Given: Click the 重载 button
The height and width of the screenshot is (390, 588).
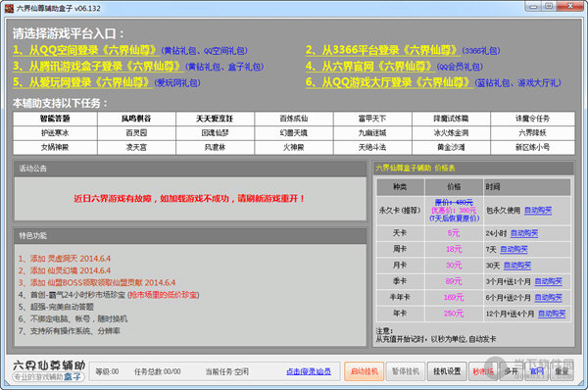Looking at the screenshot, I should click(562, 371).
